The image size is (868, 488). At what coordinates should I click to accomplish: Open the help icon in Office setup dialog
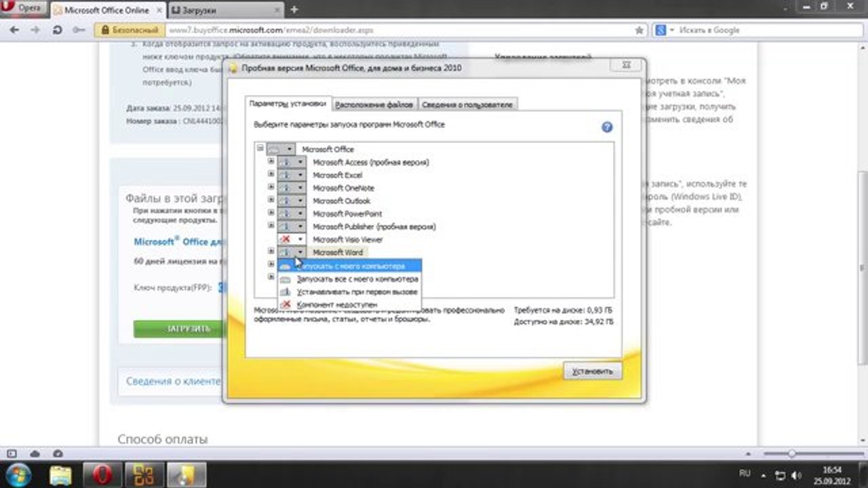(x=607, y=127)
